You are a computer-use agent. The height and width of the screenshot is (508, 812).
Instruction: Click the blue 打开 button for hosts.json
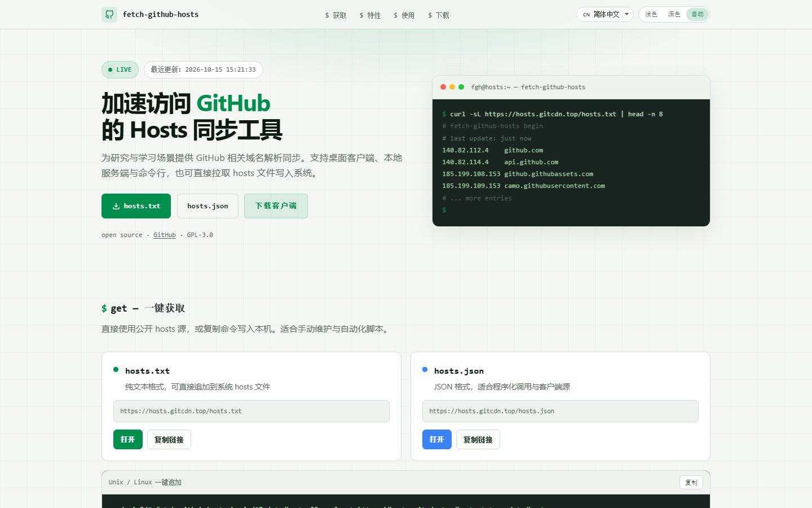click(x=437, y=440)
